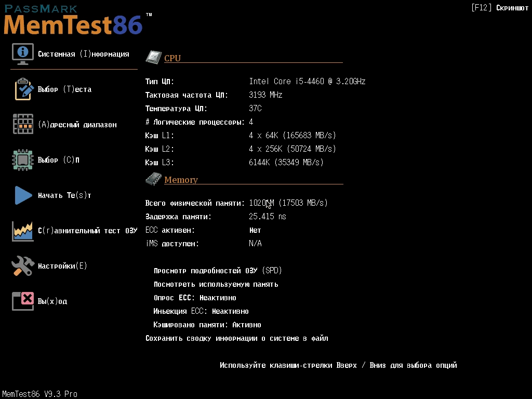Image resolution: width=532 pixels, height=399 pixels.
Task: Open 'Системная (I)нформация' menu item
Action: pos(84,54)
